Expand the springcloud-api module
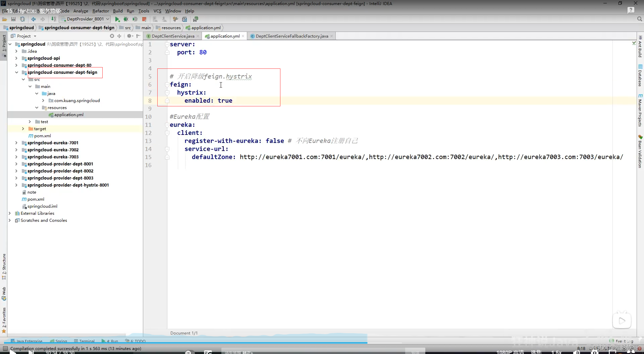The image size is (644, 354). (16, 58)
